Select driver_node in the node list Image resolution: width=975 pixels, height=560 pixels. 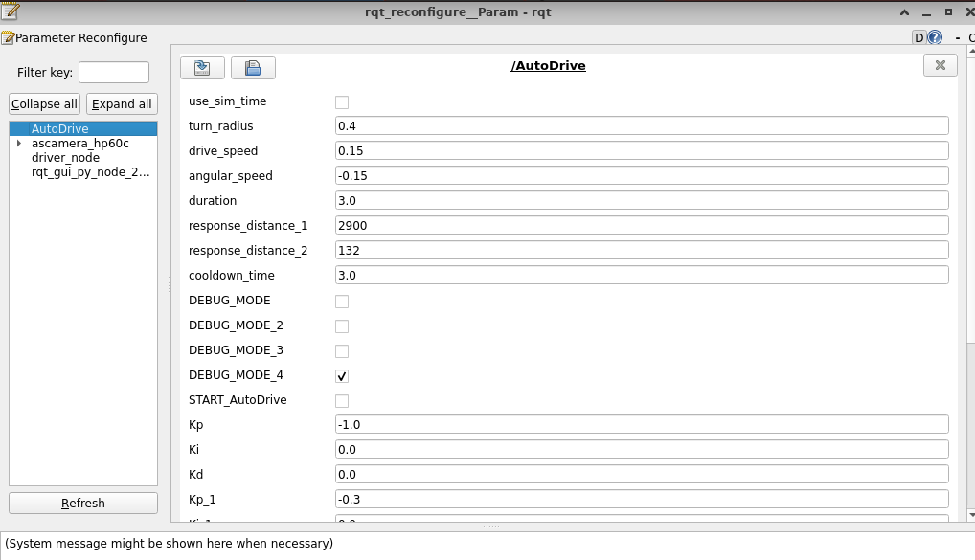point(65,158)
